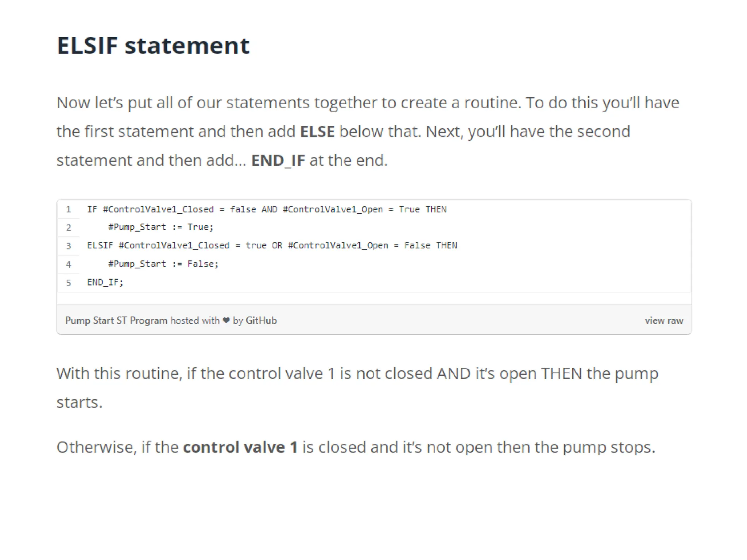Screen dimensions: 747x560
Task: Click the IF #ControlValve1_Closed code line
Action: (x=267, y=209)
